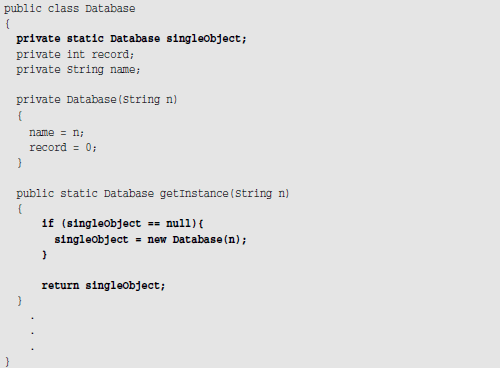This screenshot has height=368, width=500.
Task: Click 'new Database(n);' expression
Action: pos(197,240)
